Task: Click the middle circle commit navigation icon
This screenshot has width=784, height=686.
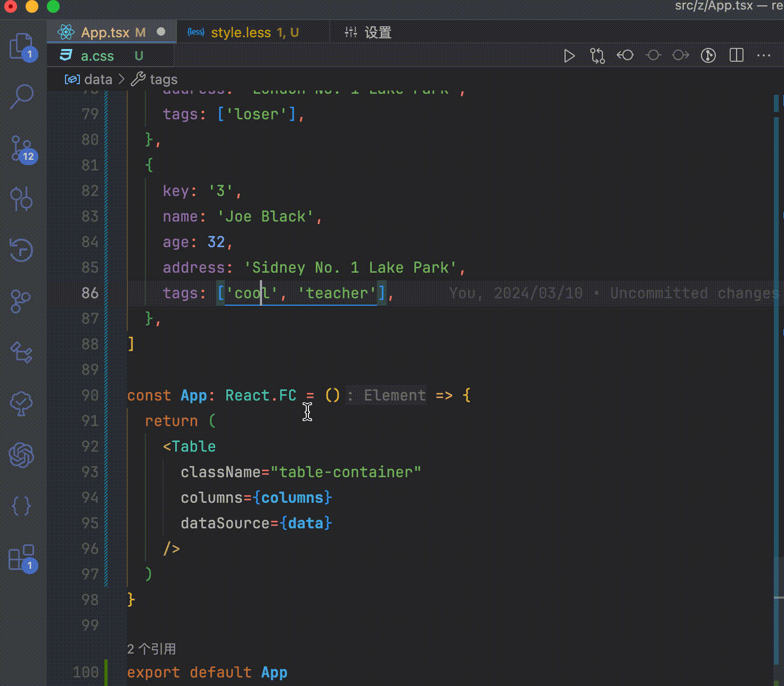Action: 654,55
